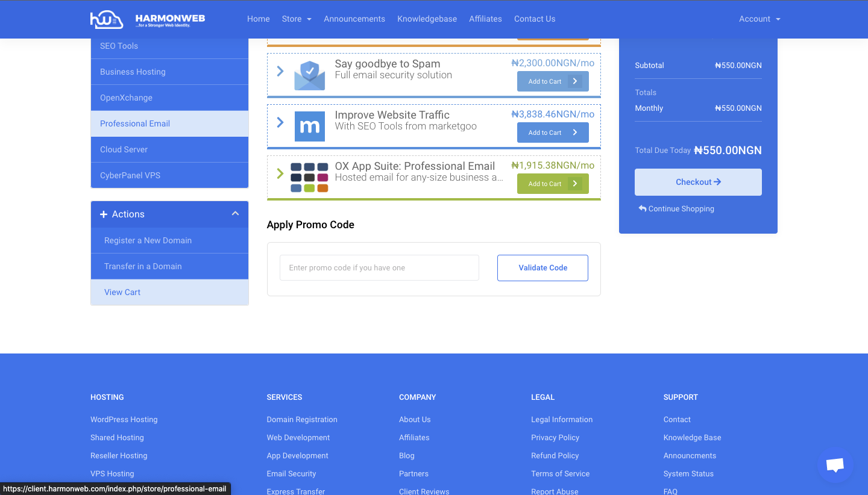The width and height of the screenshot is (868, 495).
Task: Open the Knowledgebase page
Action: click(427, 19)
